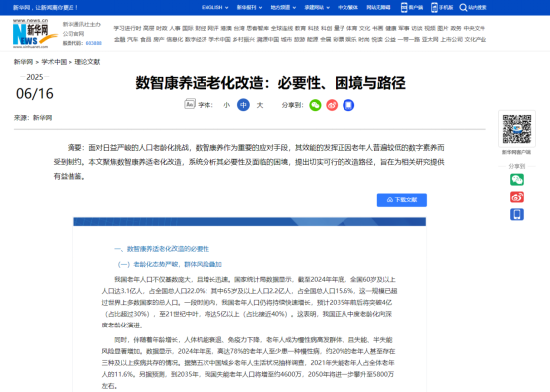The height and width of the screenshot is (392, 550).
Task: Open the 军事 nav item
Action: 404,28
